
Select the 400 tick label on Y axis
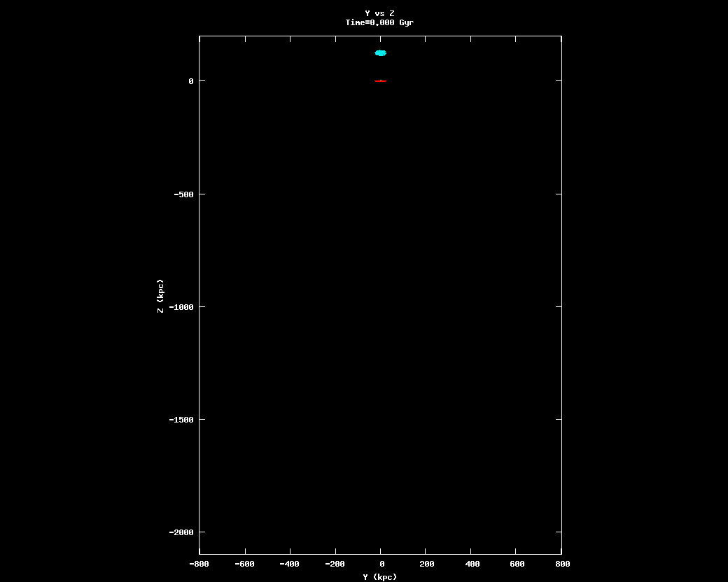pyautogui.click(x=471, y=564)
